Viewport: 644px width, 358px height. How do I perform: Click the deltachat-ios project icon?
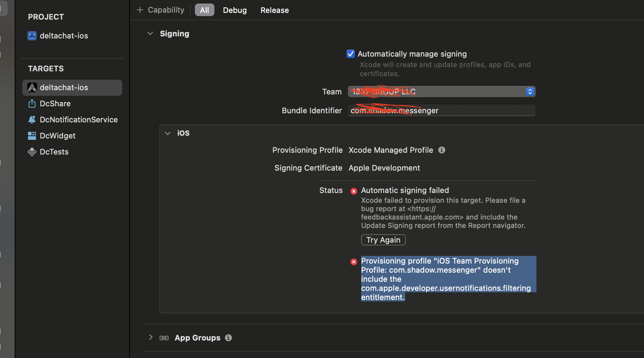point(32,36)
